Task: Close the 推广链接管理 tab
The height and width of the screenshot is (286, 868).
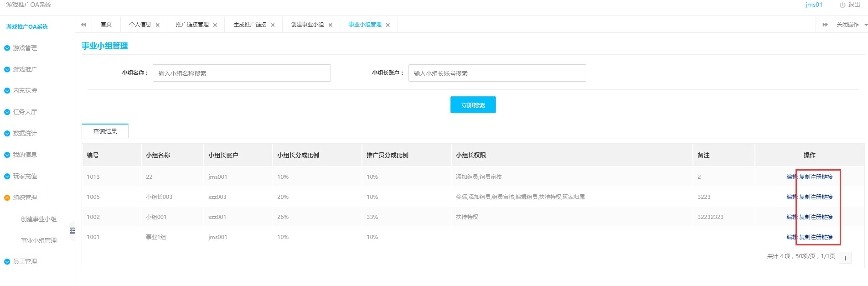Action: [215, 25]
